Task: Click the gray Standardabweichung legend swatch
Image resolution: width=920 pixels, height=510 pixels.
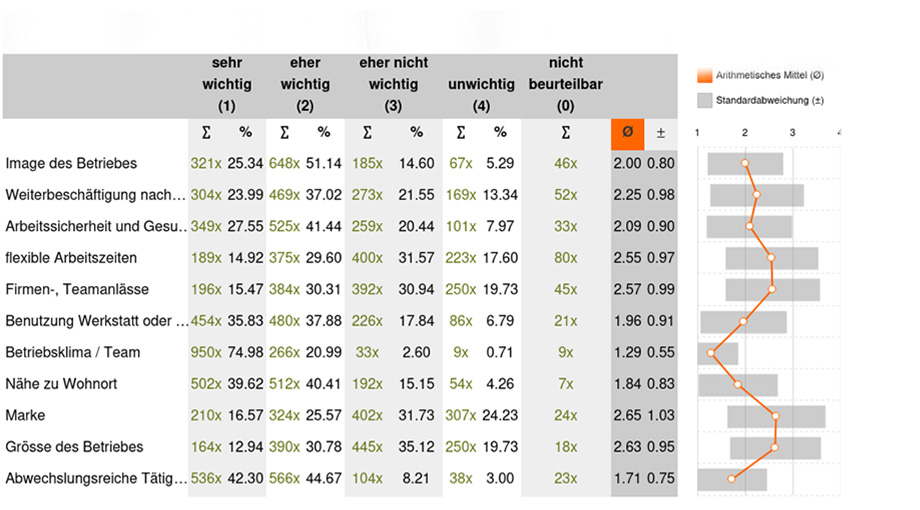Action: point(705,100)
